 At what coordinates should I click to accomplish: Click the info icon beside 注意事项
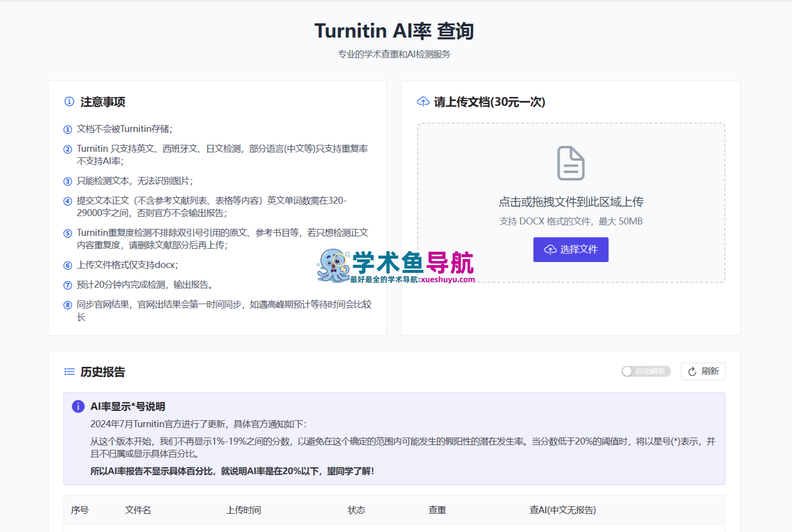coord(69,101)
